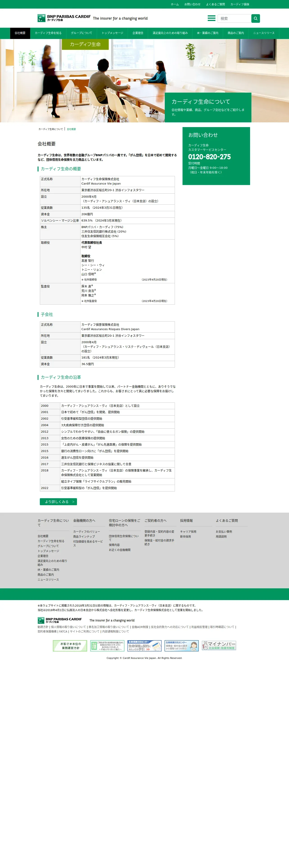Open the FATCA footer link
Image resolution: width=289 pixels, height=868 pixels.
click(x=63, y=631)
